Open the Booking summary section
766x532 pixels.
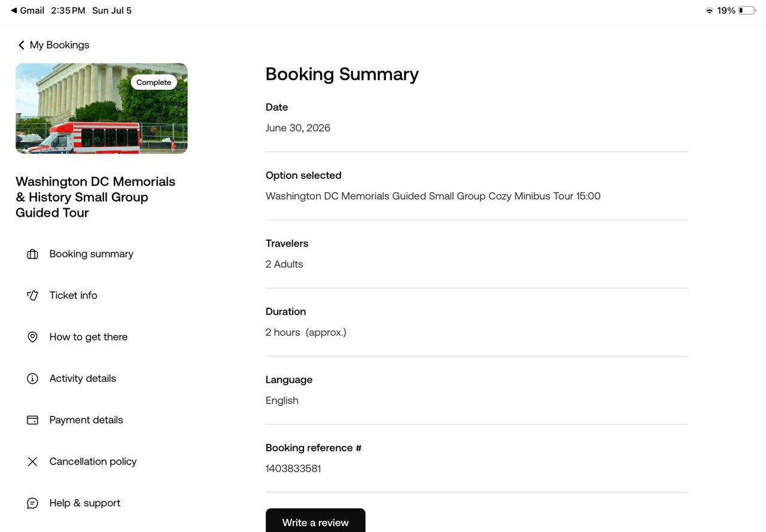point(92,254)
